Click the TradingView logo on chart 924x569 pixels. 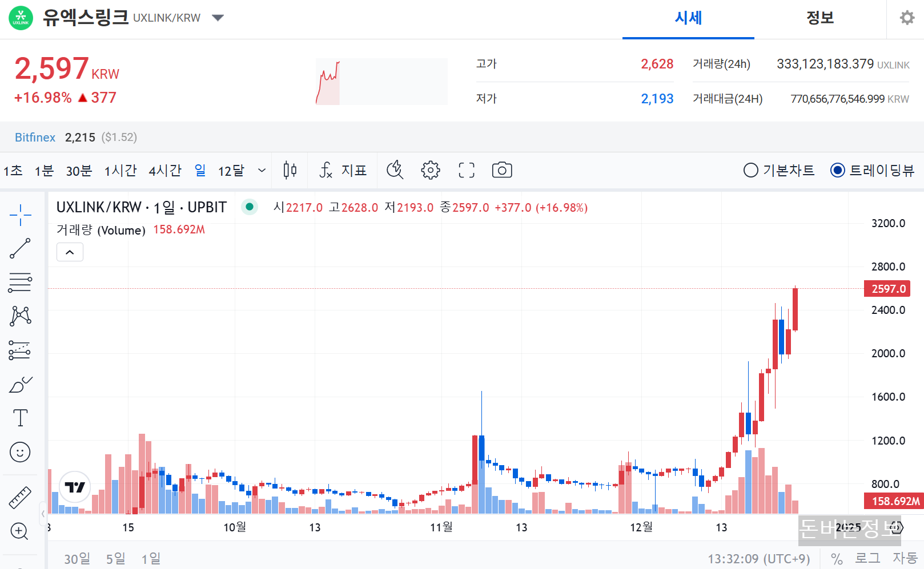(x=75, y=487)
